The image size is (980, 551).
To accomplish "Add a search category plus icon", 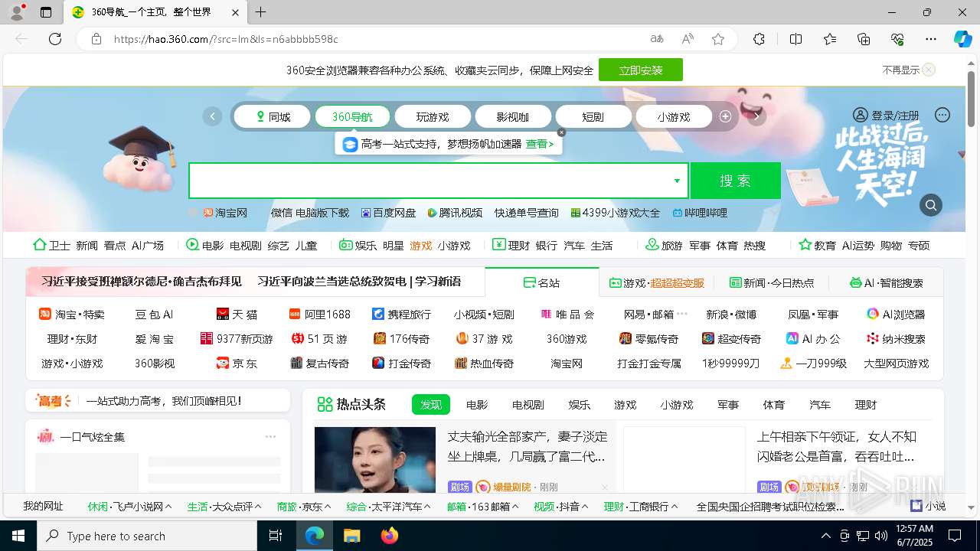I will click(x=725, y=116).
